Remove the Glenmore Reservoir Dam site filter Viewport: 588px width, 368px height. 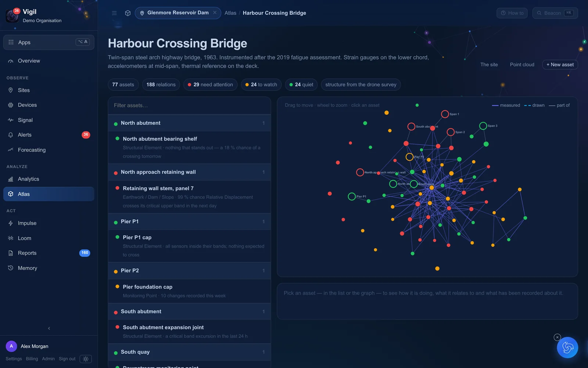215,13
